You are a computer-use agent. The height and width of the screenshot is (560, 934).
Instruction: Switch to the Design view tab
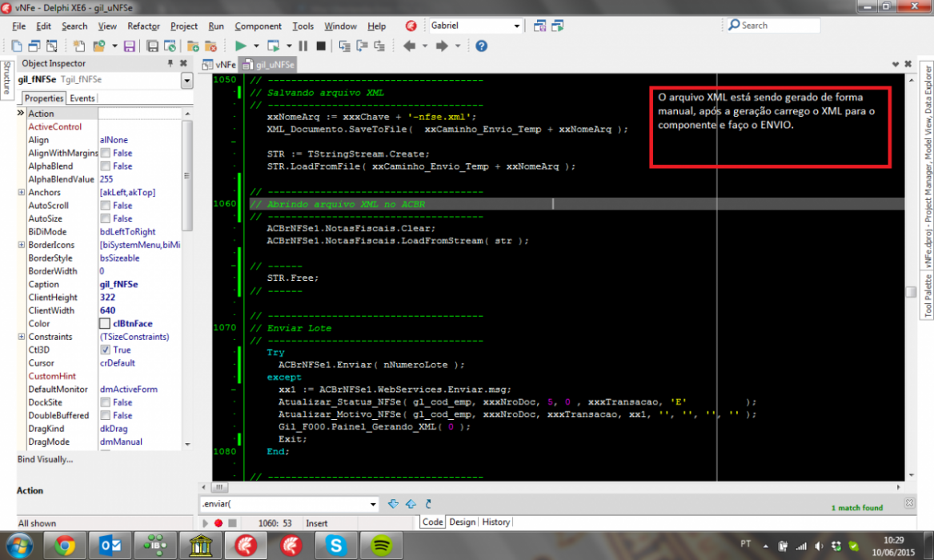click(x=463, y=522)
